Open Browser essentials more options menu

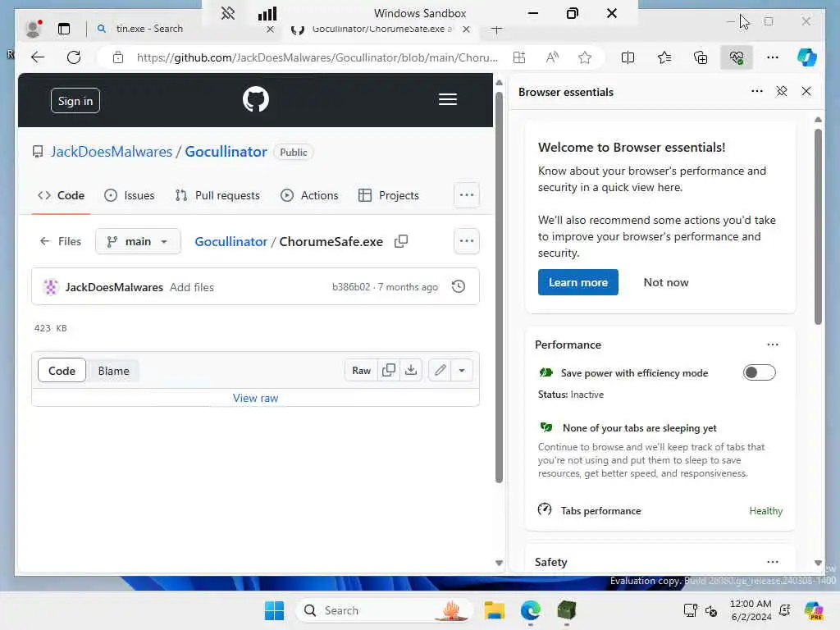point(756,92)
